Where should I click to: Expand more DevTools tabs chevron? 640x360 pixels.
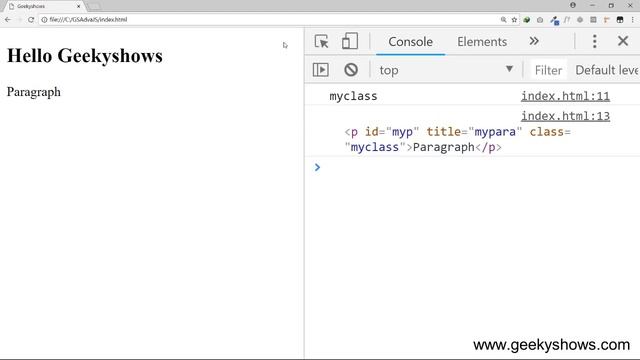[x=534, y=41]
